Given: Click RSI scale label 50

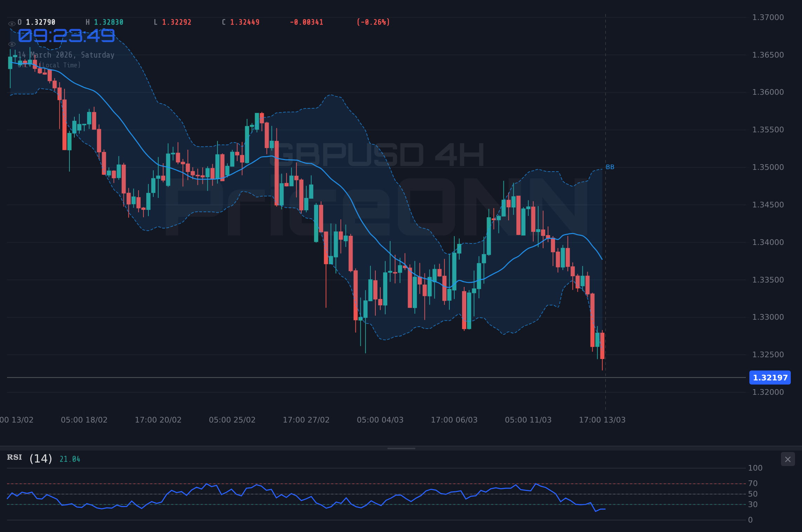Looking at the screenshot, I should pos(753,494).
